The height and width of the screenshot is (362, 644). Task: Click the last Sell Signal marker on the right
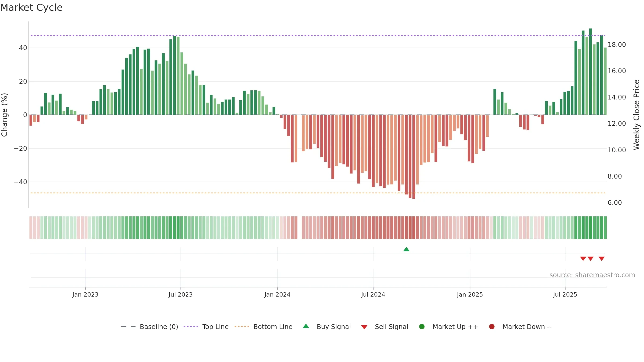pos(602,258)
